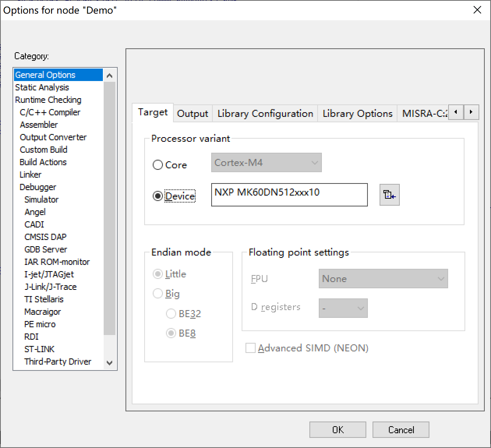491x448 pixels.
Task: Select J-Link/J-Trace category
Action: 48,287
